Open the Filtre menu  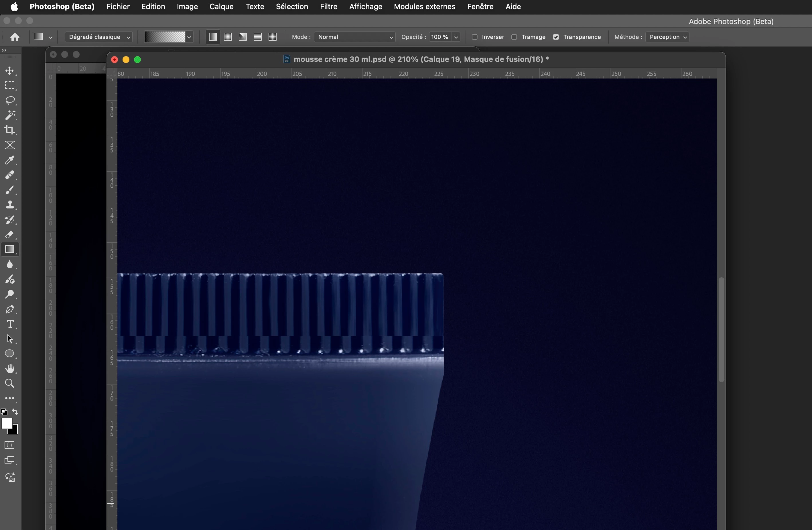tap(328, 7)
